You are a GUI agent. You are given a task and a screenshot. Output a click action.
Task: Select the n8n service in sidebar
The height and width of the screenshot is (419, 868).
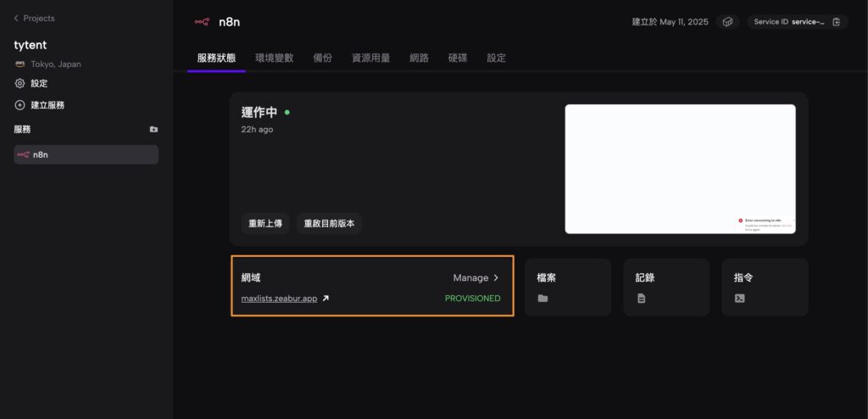point(86,154)
